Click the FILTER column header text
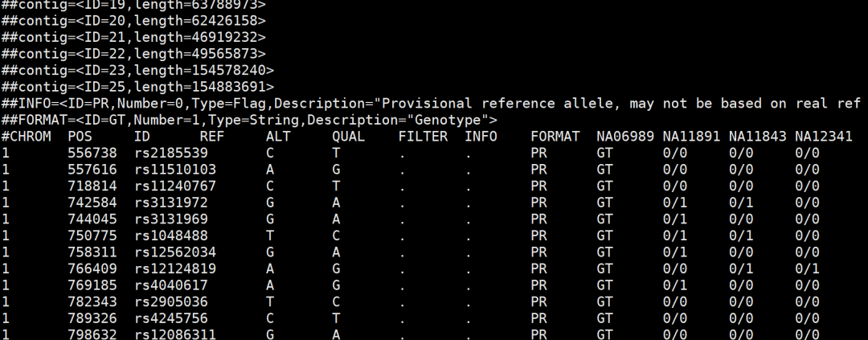Image resolution: width=868 pixels, height=340 pixels. tap(423, 136)
